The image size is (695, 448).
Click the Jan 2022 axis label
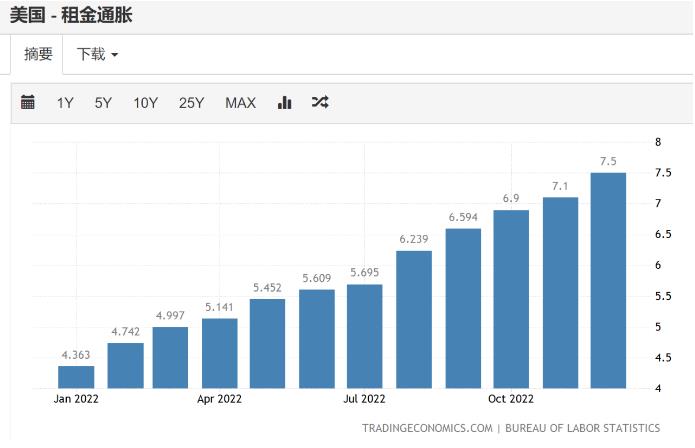point(76,399)
